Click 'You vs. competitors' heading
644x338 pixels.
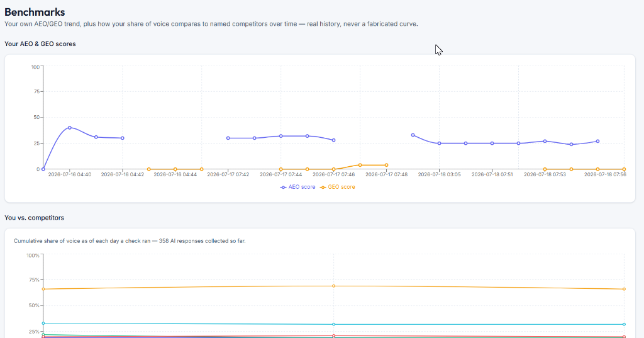click(x=35, y=218)
